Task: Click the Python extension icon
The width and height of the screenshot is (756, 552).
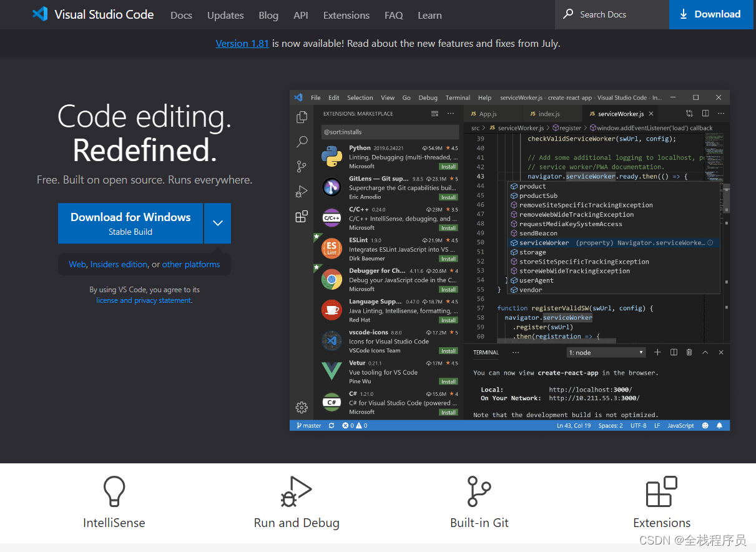Action: pyautogui.click(x=331, y=156)
